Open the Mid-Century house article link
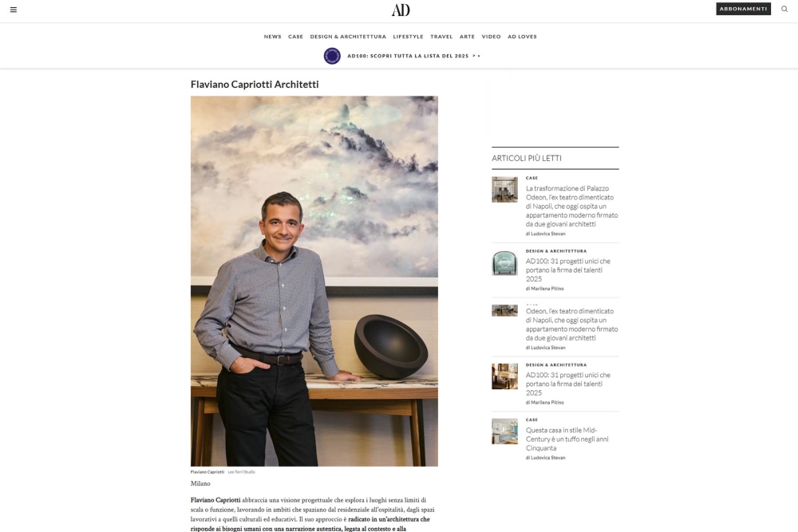The image size is (798, 532). [x=567, y=439]
